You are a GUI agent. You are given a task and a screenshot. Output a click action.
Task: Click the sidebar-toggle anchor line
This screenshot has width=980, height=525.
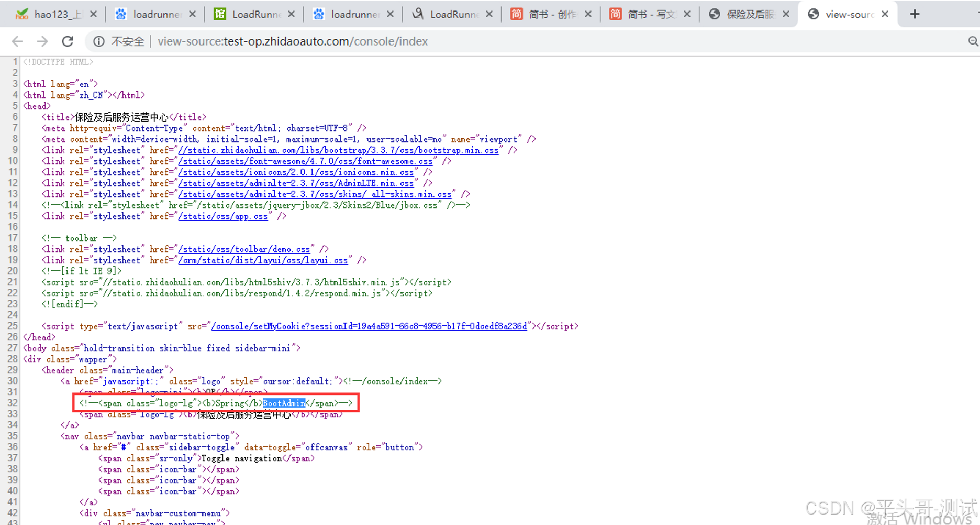[x=251, y=447]
